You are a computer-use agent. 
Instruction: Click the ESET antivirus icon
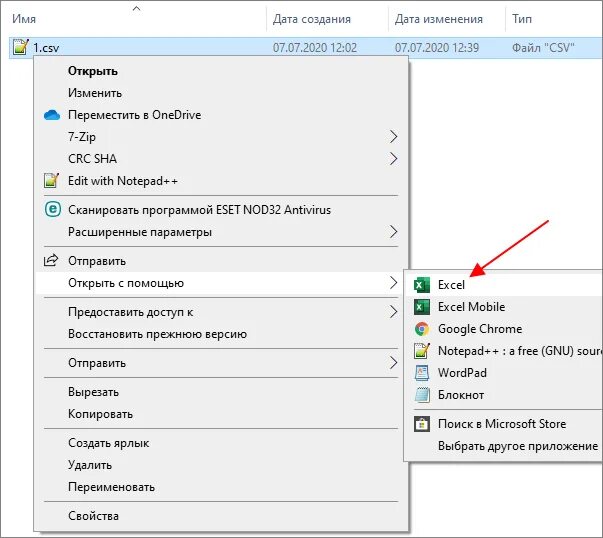tap(53, 210)
